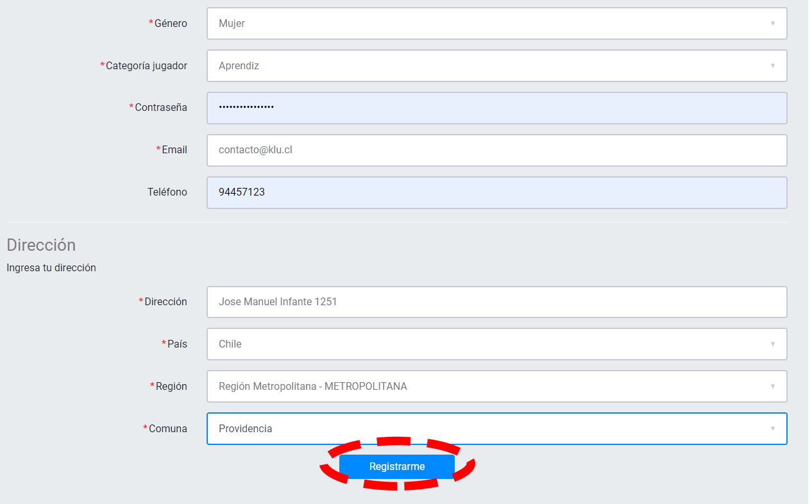
Task: Click the País dropdown arrow icon
Action: coord(772,344)
